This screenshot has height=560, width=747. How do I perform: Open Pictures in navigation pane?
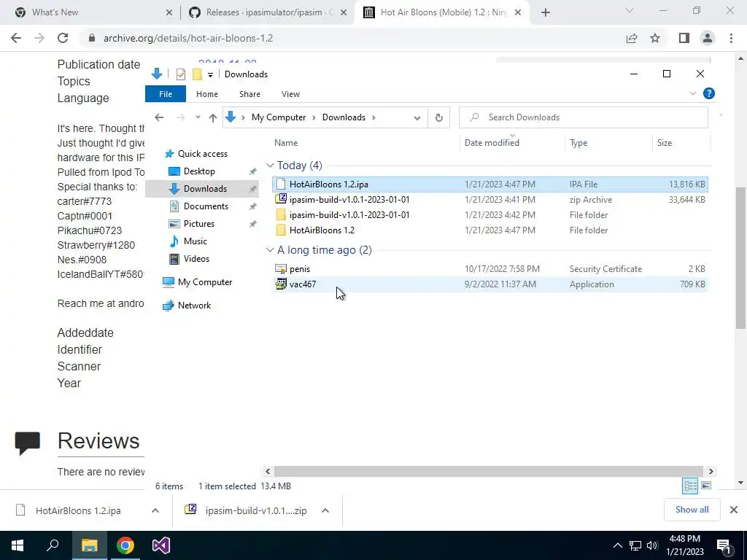pos(198,224)
